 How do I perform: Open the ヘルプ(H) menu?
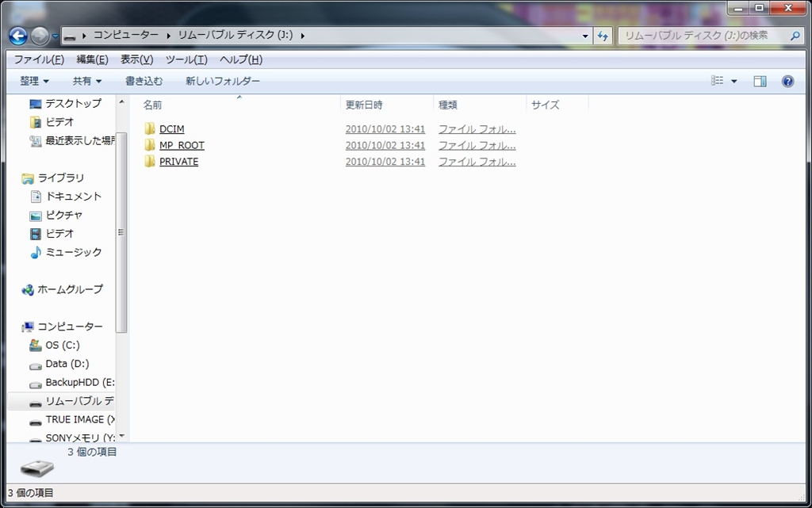(x=241, y=59)
